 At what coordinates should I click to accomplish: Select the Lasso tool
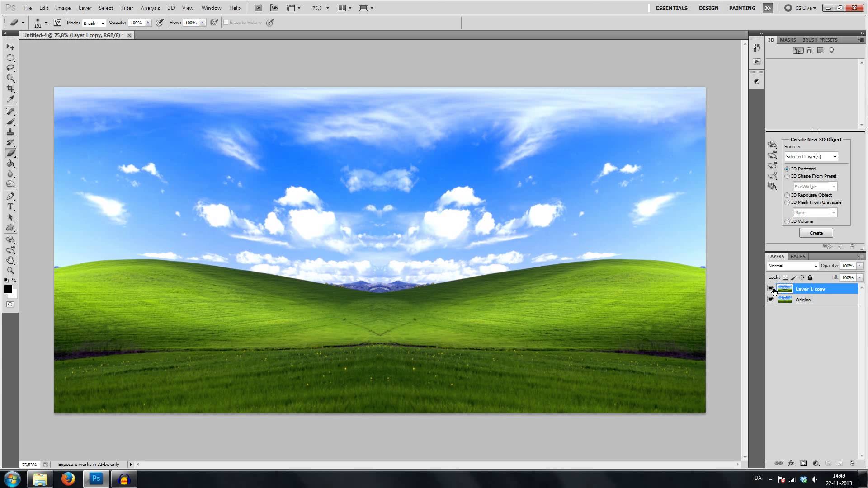click(x=10, y=68)
